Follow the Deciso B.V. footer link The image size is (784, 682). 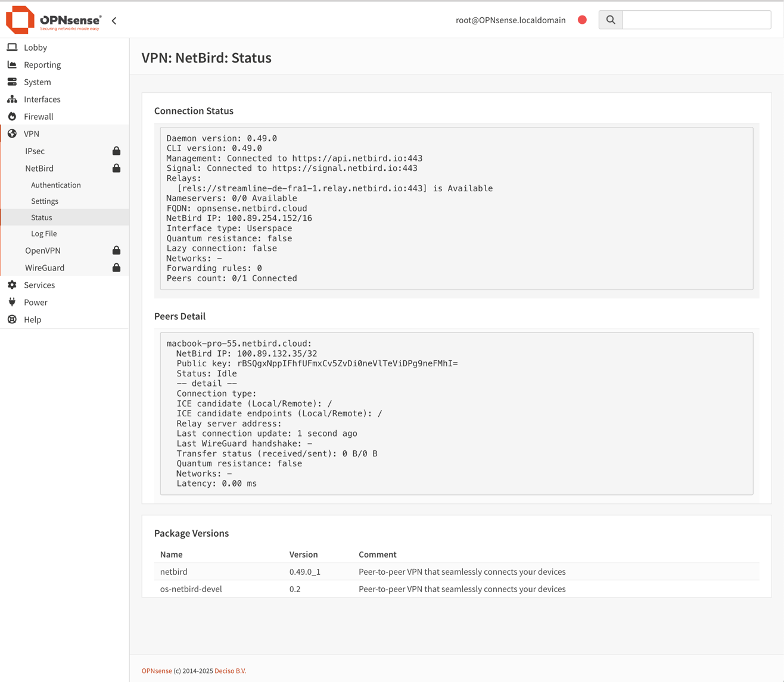pos(230,671)
